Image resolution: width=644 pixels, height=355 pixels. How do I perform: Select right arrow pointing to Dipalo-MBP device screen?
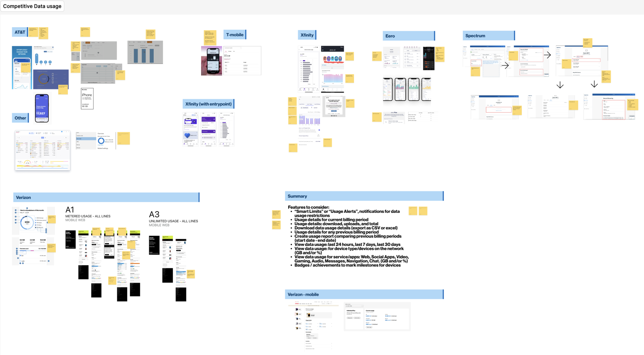(547, 55)
